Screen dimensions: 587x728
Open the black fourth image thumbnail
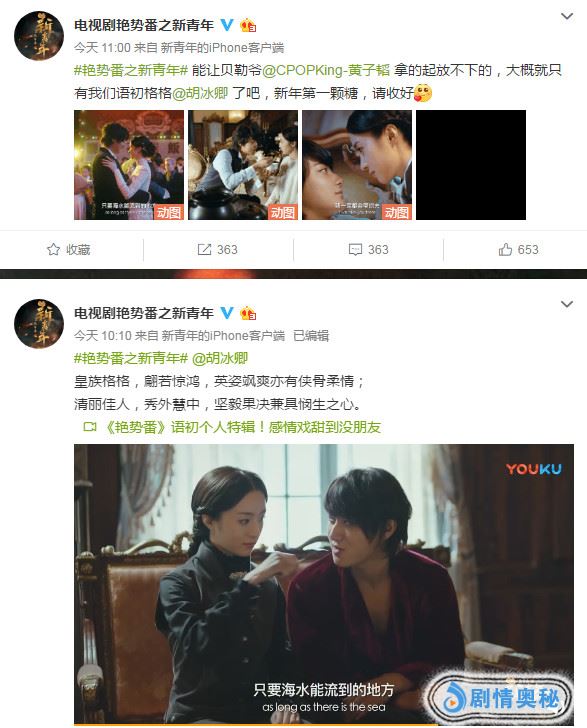click(471, 165)
